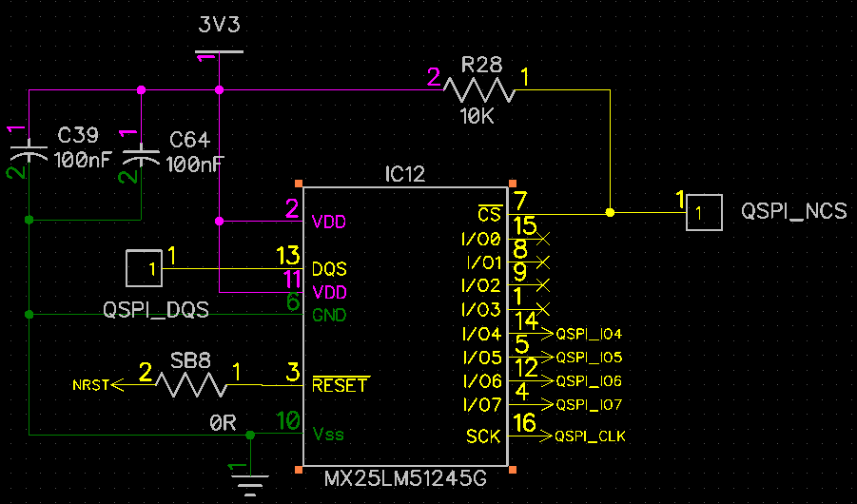Image resolution: width=857 pixels, height=504 pixels.
Task: Click the QSPI_IO6 net port arrow
Action: [x=548, y=380]
